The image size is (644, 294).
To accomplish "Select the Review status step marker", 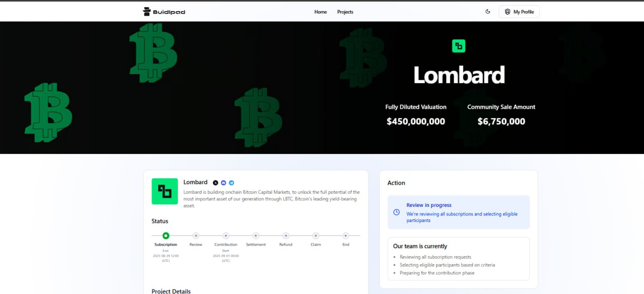I will (196, 236).
